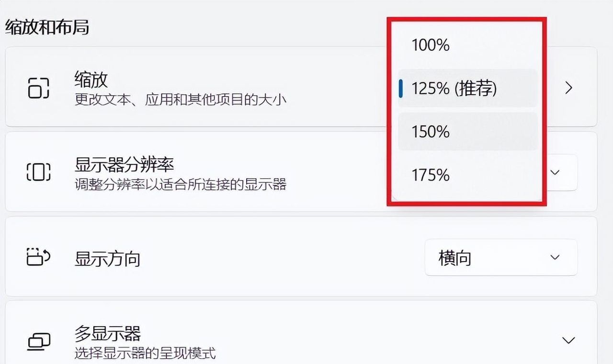Click the 缩放 row title
The image size is (613, 364).
pos(91,79)
